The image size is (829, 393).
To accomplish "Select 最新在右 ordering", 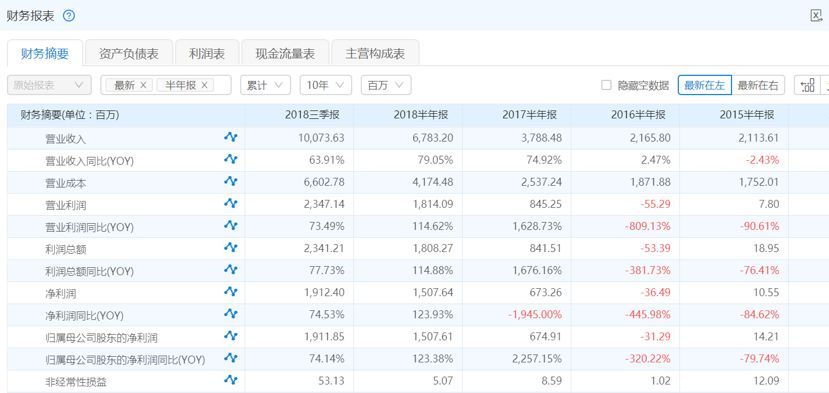I will pos(758,85).
